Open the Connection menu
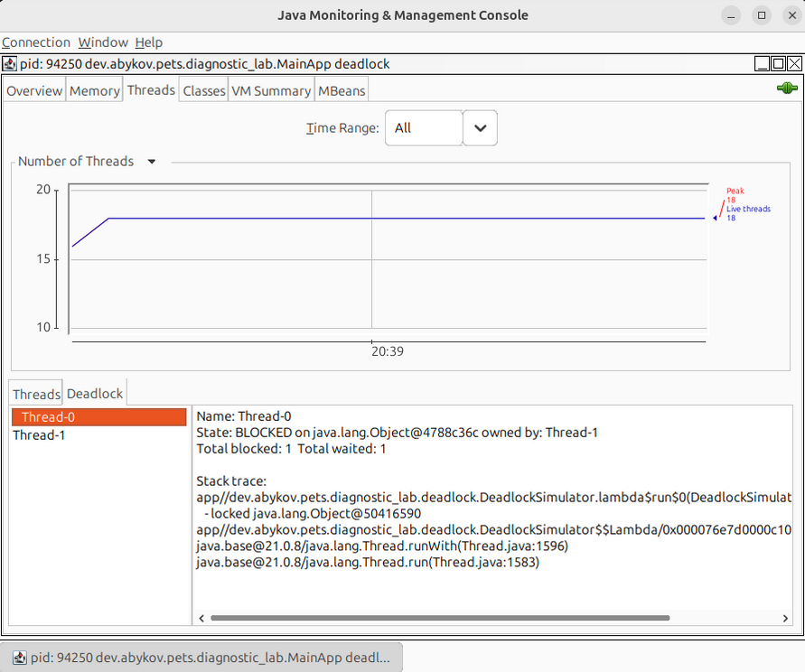 pos(36,42)
